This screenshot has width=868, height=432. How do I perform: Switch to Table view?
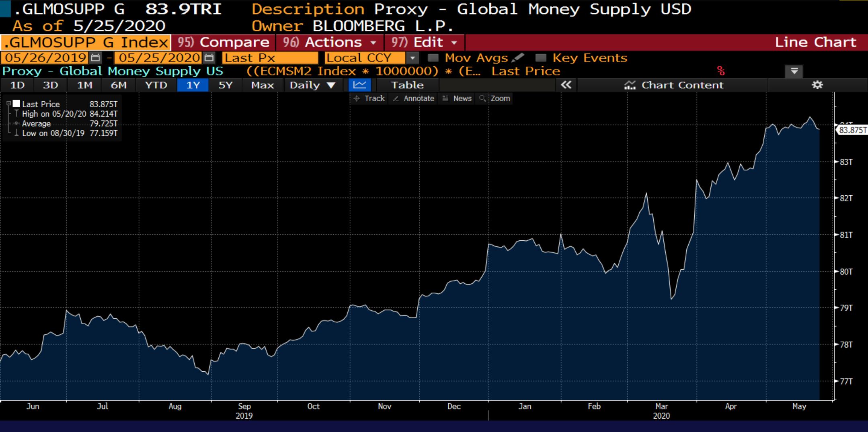coord(407,85)
